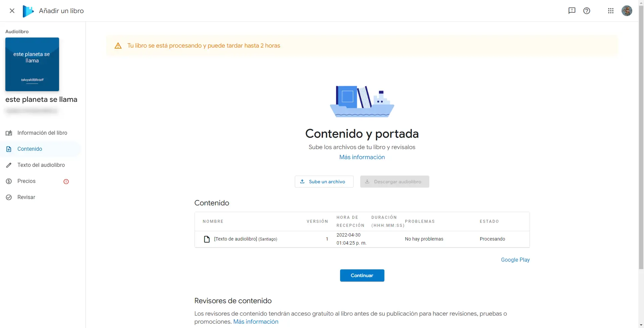644x328 pixels.
Task: Click the document icon for Texto de audiolibro
Action: click(207, 239)
